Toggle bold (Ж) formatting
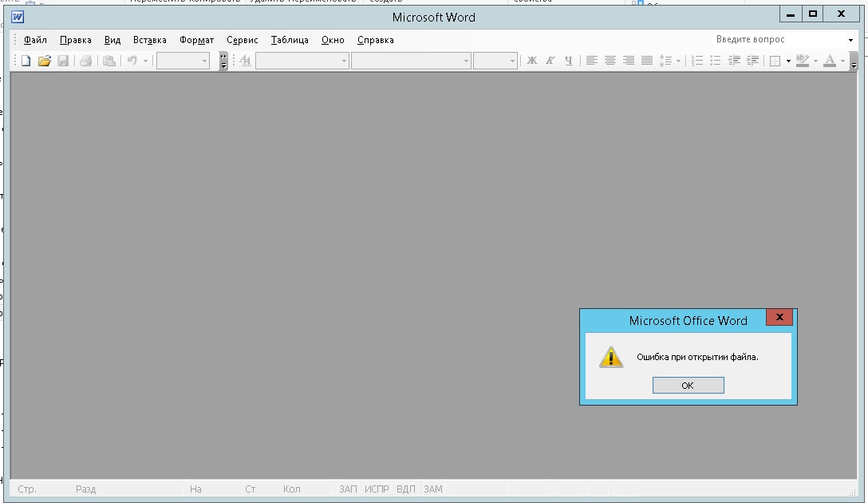This screenshot has height=503, width=868. tap(532, 61)
